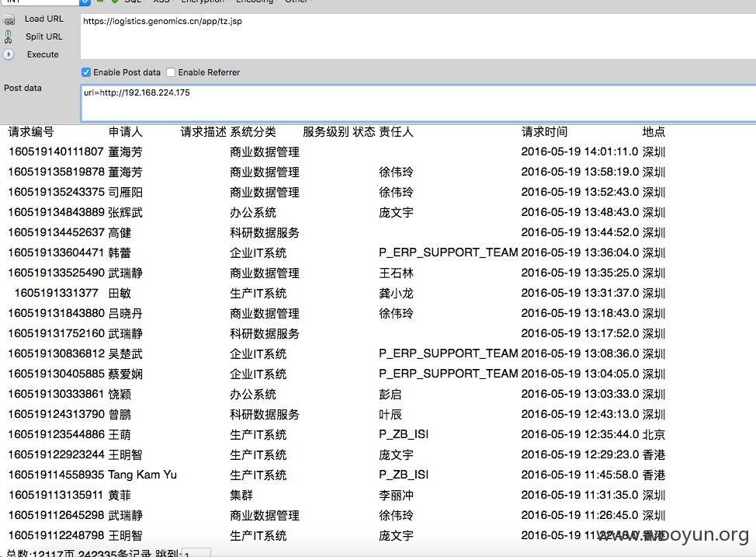Click the Split URL scissors icon
The width and height of the screenshot is (756, 557).
click(9, 37)
